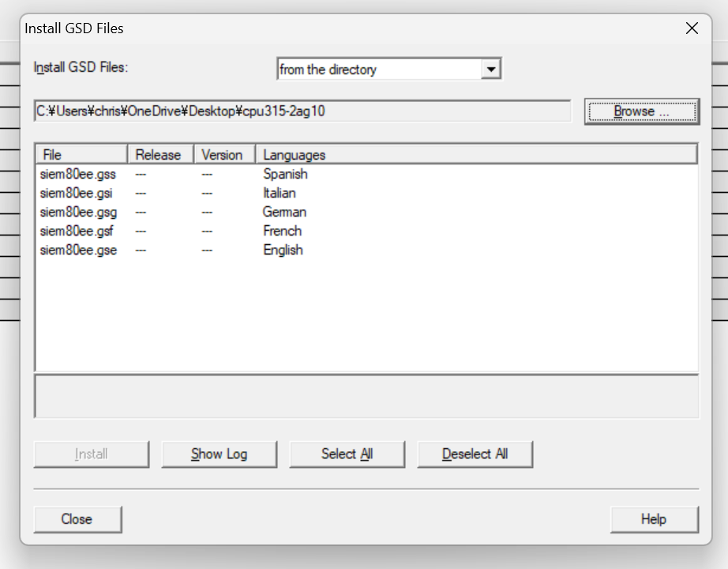Click the Release column header
This screenshot has width=728, height=569.
pos(160,154)
